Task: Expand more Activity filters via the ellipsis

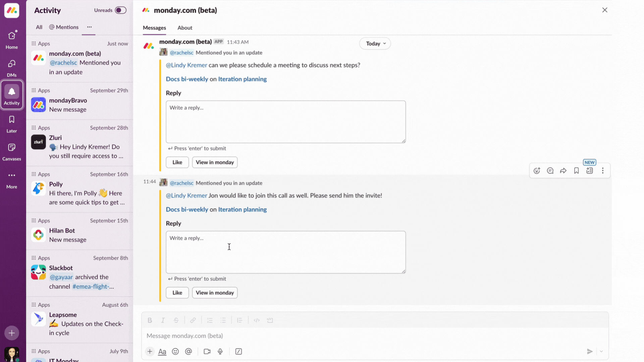Action: pyautogui.click(x=89, y=27)
